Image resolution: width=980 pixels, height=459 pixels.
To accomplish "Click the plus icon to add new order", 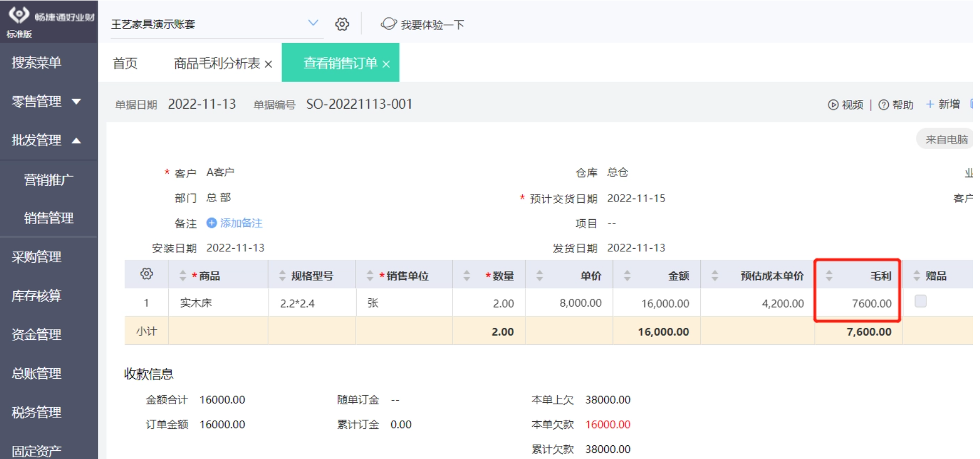I will [930, 104].
